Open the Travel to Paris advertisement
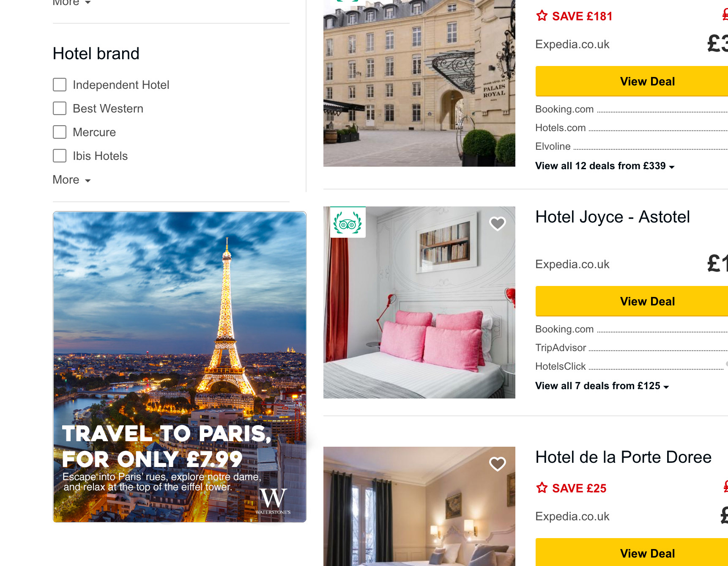The image size is (728, 566). pos(180,367)
